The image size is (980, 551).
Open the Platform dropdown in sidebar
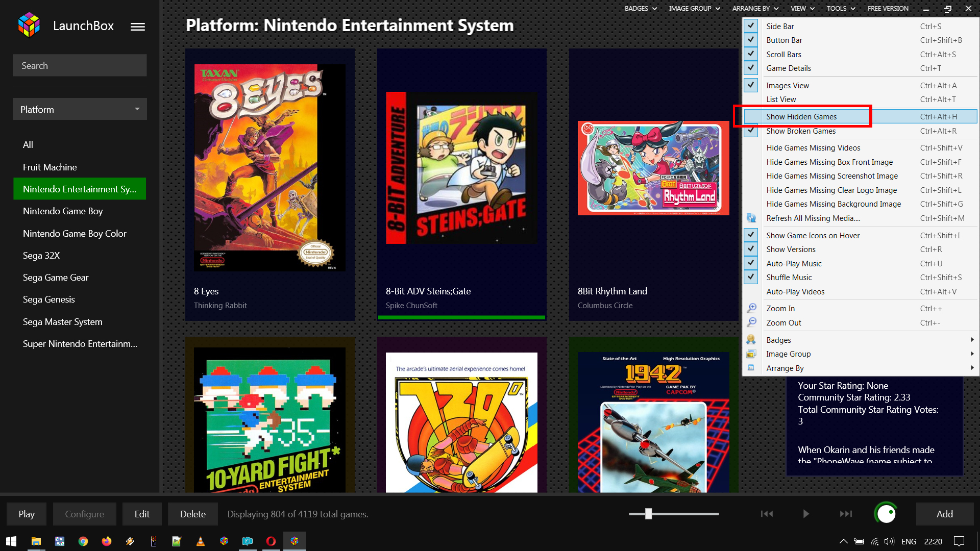coord(80,109)
